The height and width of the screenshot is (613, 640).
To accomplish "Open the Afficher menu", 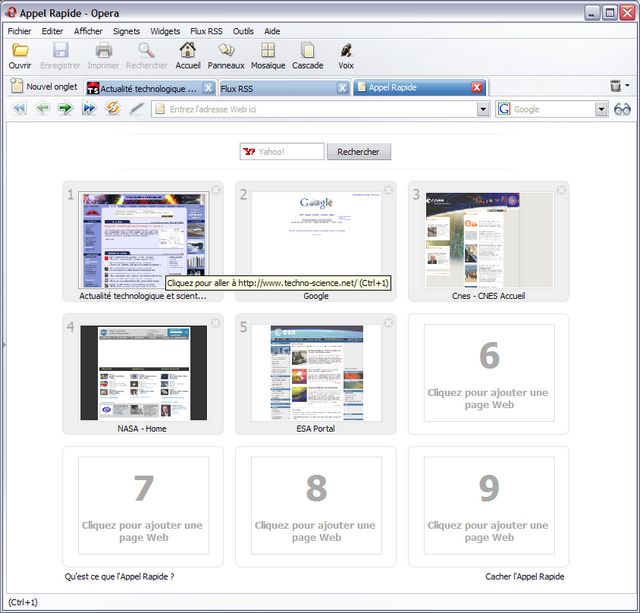I will [x=88, y=31].
